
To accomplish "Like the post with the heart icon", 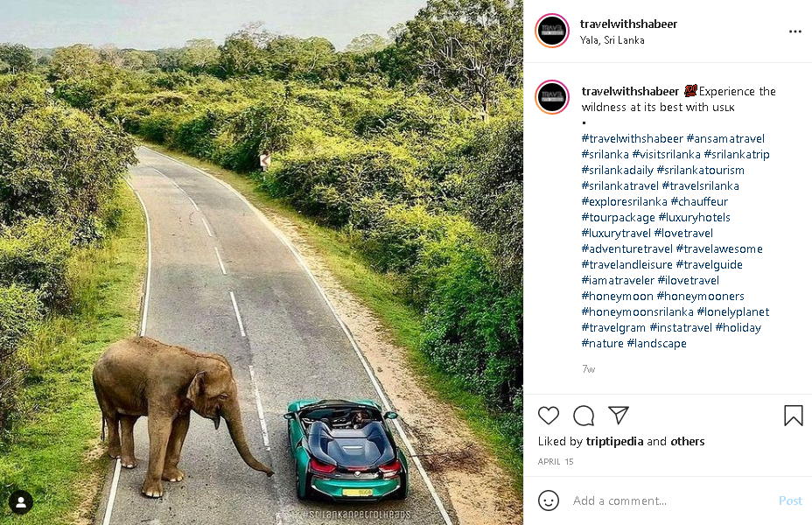I will pyautogui.click(x=549, y=416).
